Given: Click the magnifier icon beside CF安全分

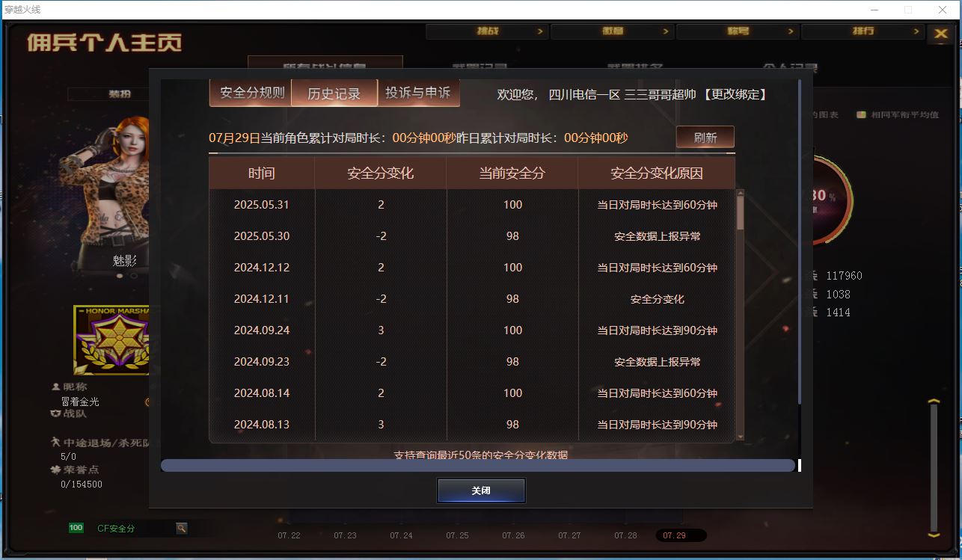Looking at the screenshot, I should click(x=181, y=528).
